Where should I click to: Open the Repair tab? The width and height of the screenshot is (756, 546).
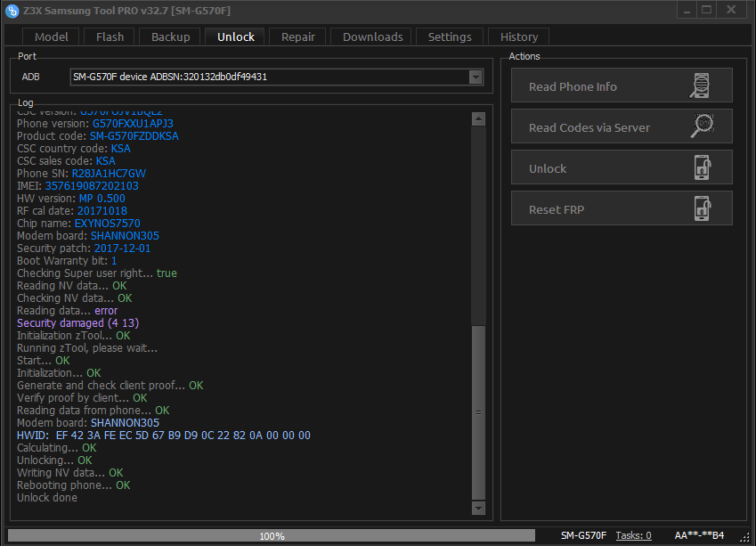(x=298, y=37)
